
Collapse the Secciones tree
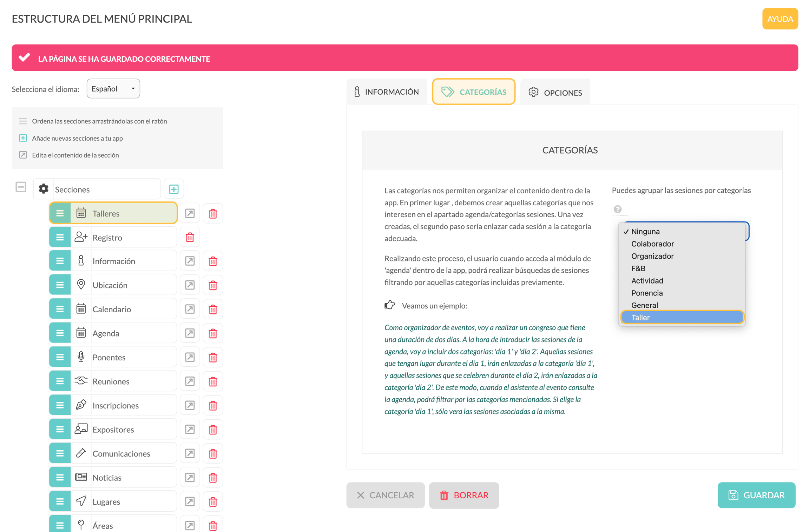tap(21, 187)
